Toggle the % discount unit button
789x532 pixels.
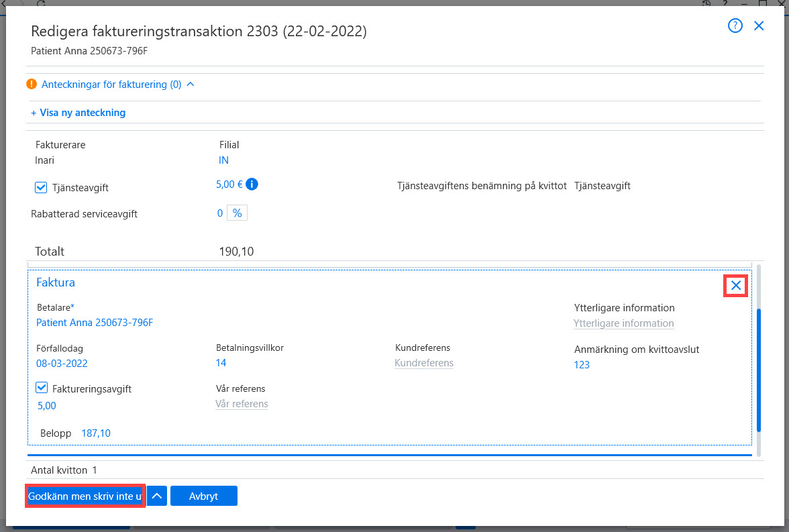pyautogui.click(x=237, y=213)
